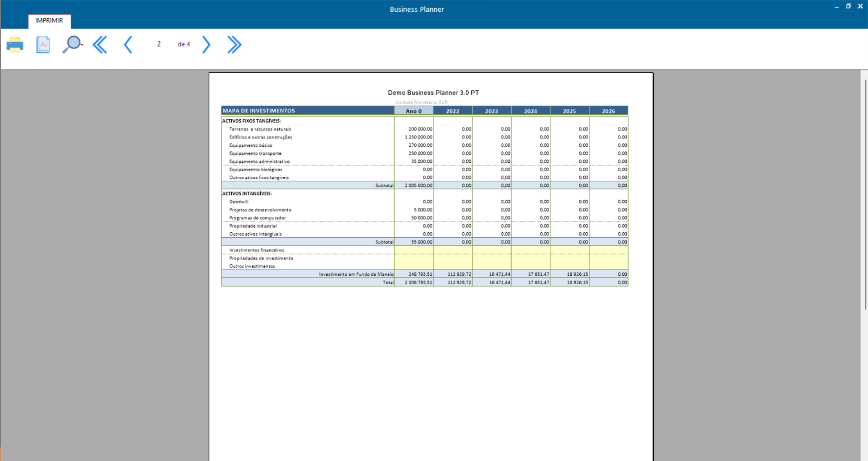This screenshot has height=461, width=868.
Task: Click the 'Ano 0' column header
Action: [x=413, y=111]
